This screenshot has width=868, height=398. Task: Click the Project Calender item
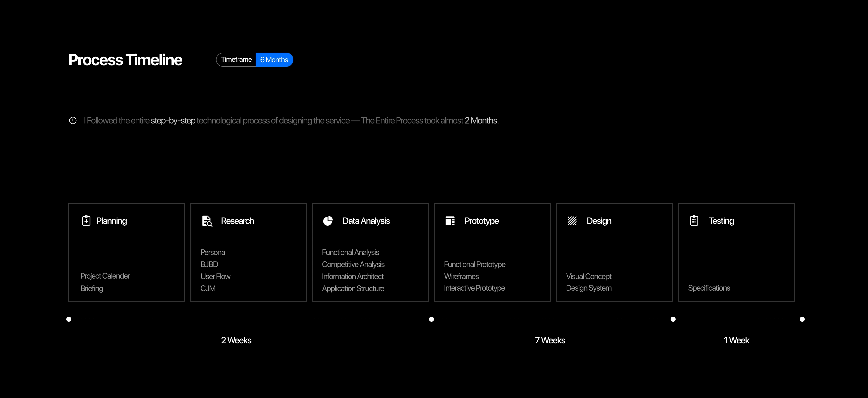pyautogui.click(x=105, y=276)
